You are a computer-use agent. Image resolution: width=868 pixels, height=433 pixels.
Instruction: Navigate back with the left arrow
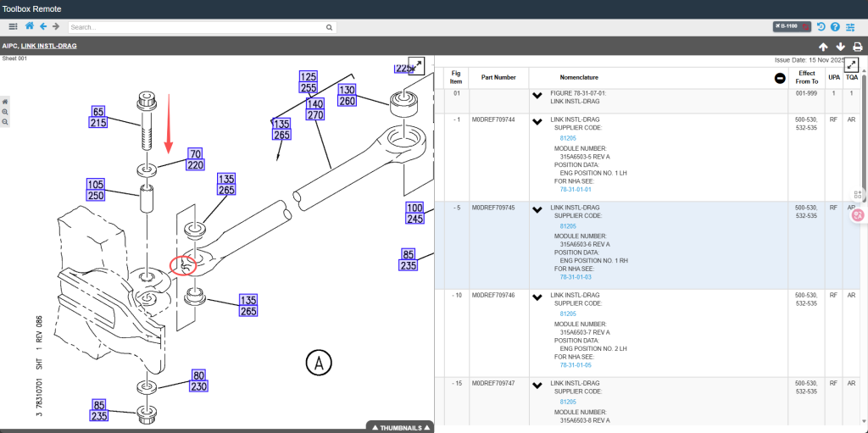click(43, 27)
